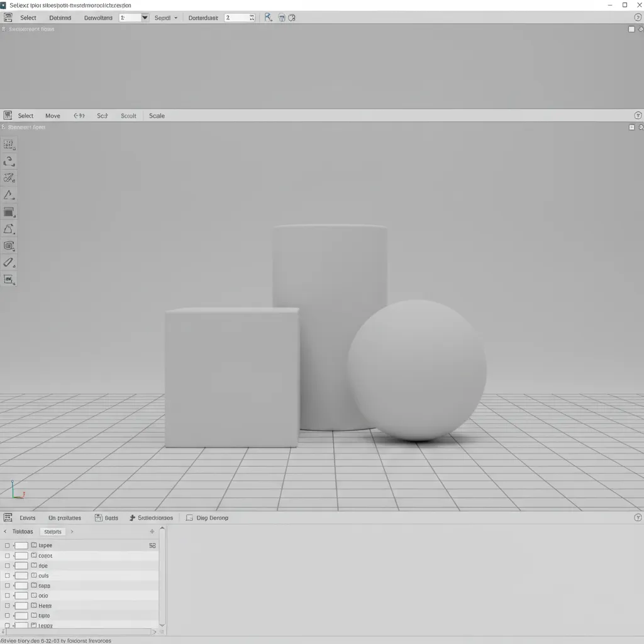644x644 pixels.
Task: Click the last framed-image tool in left toolbar
Action: click(9, 279)
